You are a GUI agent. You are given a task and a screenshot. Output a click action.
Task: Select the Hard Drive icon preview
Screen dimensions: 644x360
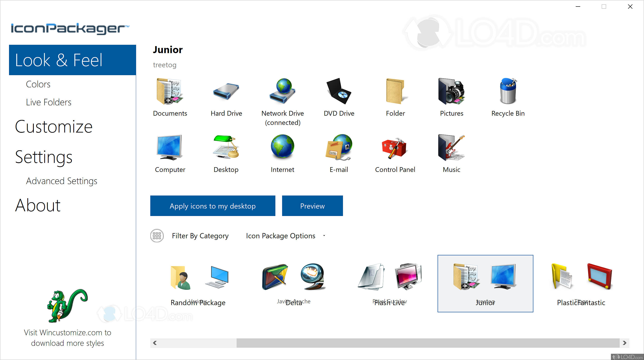coord(226,92)
